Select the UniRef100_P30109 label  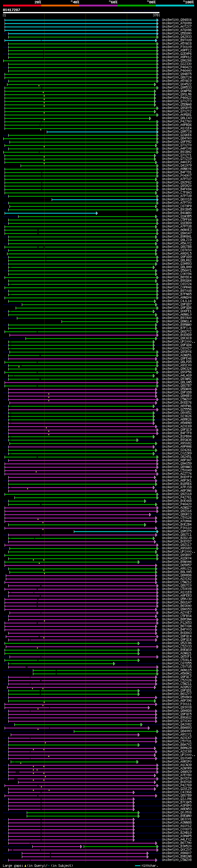[x=177, y=47]
